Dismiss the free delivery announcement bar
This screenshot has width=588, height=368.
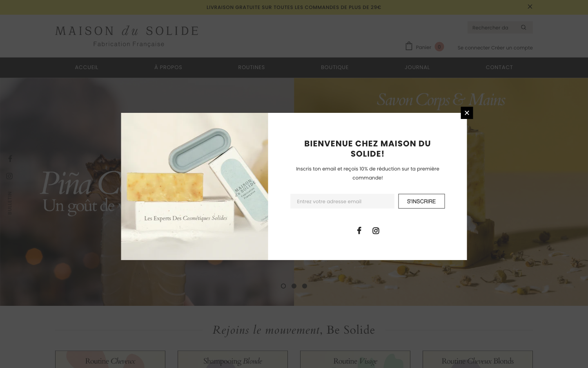click(530, 7)
